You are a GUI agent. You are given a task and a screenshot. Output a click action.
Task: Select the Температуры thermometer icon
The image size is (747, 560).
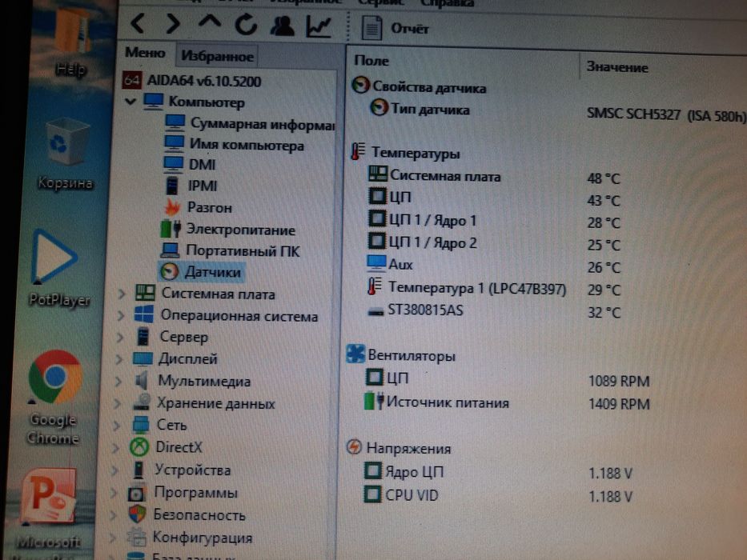(x=358, y=151)
